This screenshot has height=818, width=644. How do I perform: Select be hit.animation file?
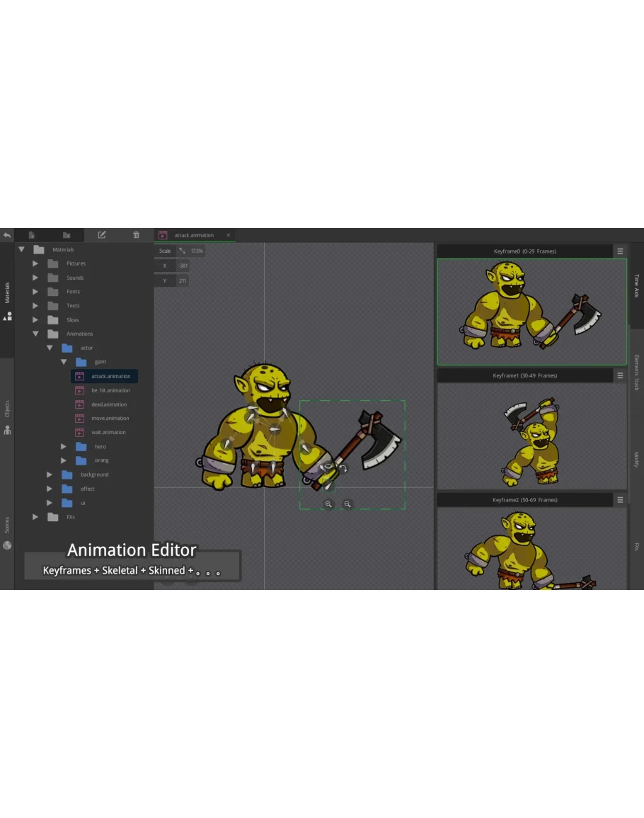coord(110,390)
